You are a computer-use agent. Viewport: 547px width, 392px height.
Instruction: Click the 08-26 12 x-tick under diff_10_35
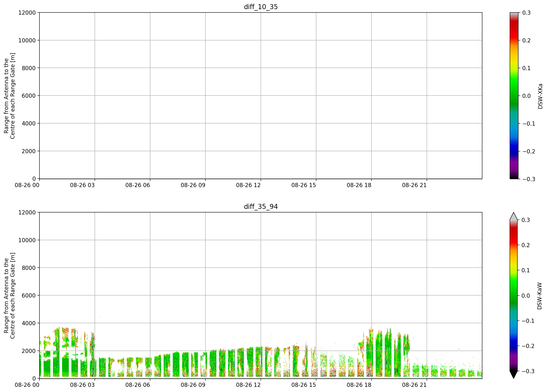tap(249, 185)
